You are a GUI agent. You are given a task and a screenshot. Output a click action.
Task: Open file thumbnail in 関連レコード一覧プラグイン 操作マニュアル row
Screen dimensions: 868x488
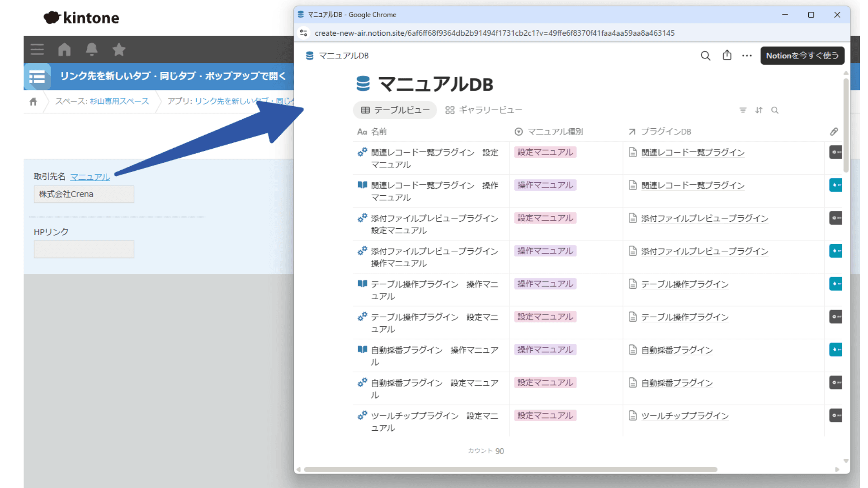[x=835, y=185]
